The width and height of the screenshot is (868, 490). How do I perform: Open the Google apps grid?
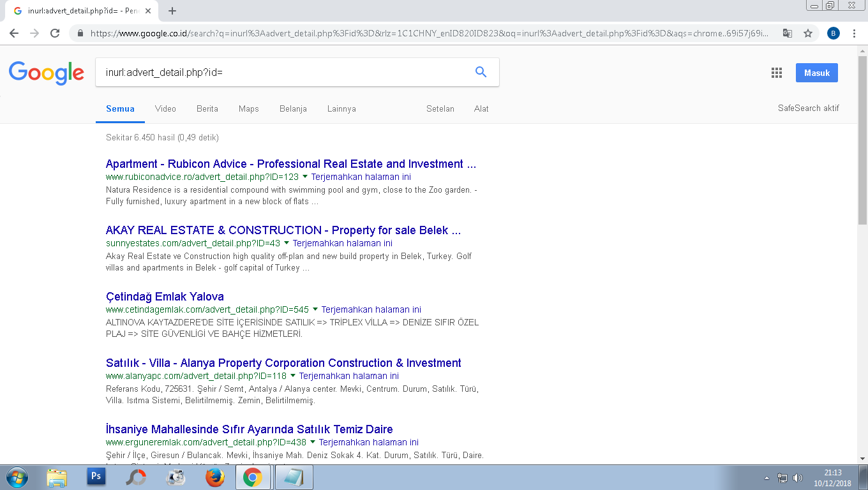pyautogui.click(x=776, y=73)
